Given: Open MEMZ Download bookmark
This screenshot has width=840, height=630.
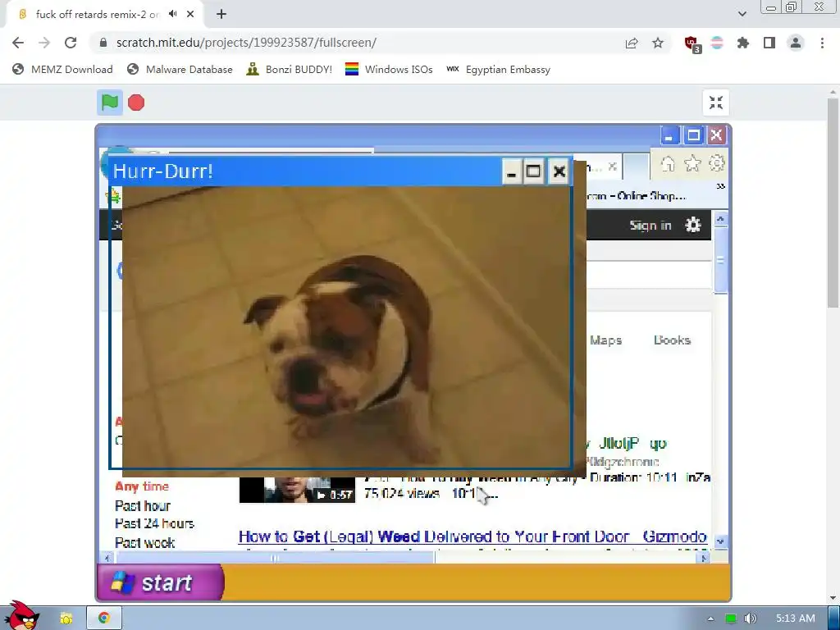Looking at the screenshot, I should pos(62,69).
